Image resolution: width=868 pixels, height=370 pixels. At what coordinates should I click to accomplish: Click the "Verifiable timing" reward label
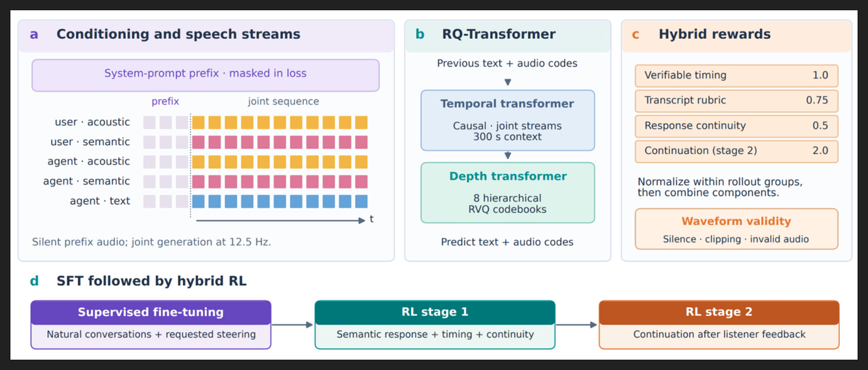point(686,75)
